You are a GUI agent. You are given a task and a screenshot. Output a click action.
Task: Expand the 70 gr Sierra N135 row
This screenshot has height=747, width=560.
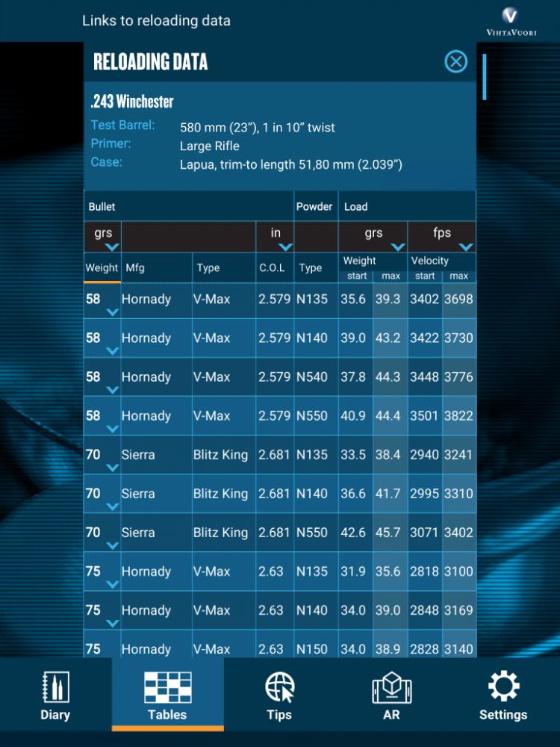click(x=113, y=468)
